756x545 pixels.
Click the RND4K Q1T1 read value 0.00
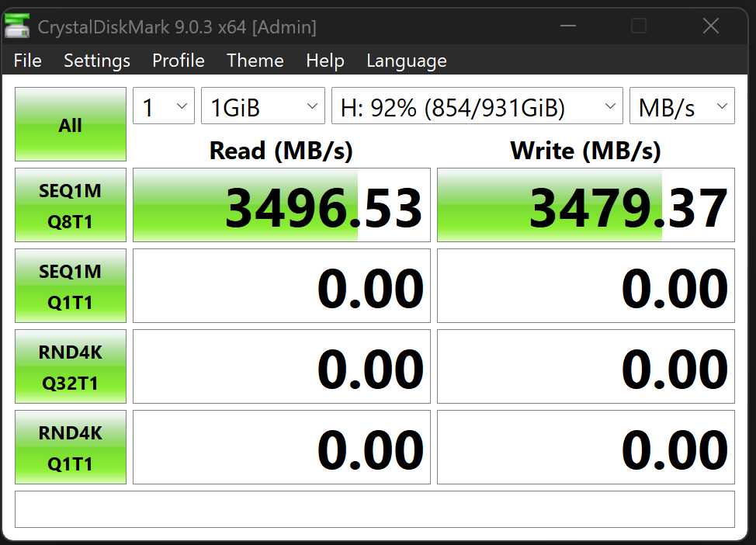(x=282, y=447)
